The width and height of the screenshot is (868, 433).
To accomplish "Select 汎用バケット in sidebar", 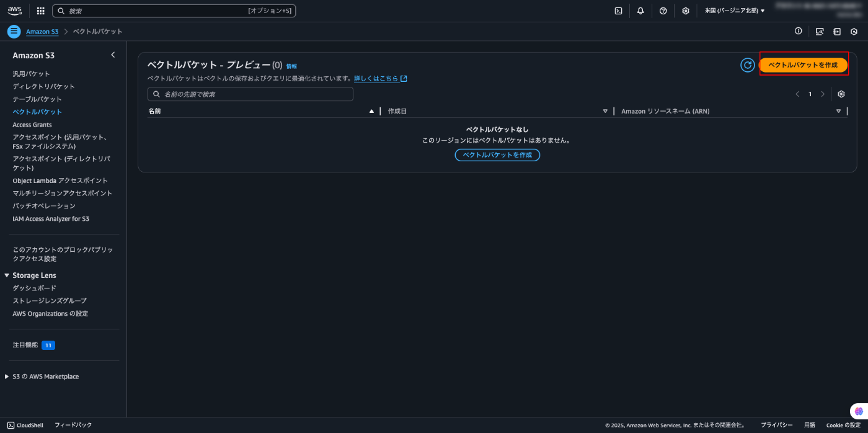I will tap(32, 74).
